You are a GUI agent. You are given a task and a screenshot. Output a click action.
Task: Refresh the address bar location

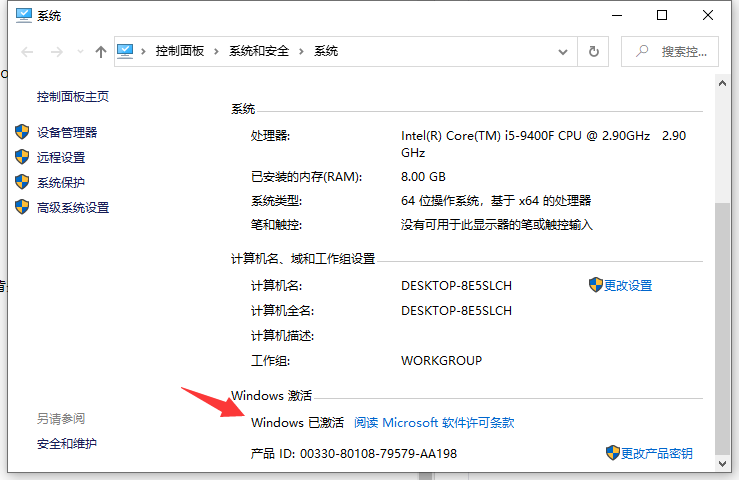pyautogui.click(x=594, y=51)
